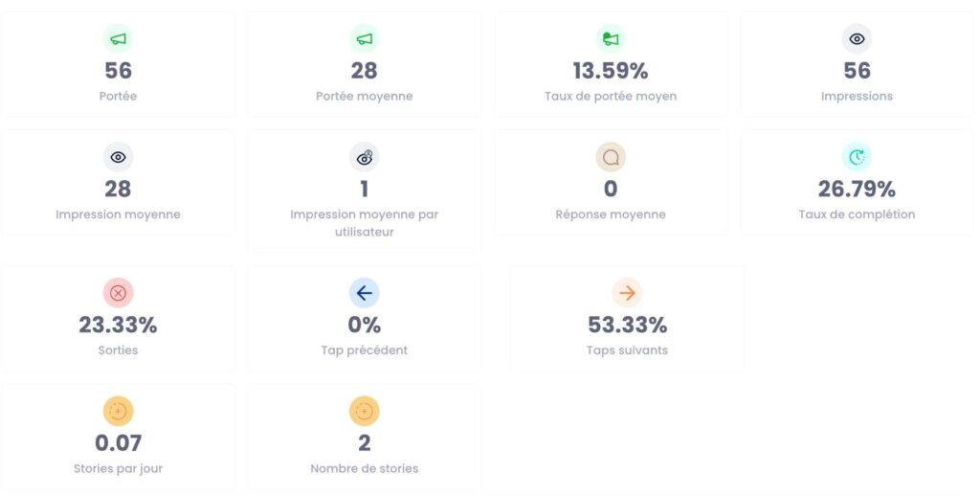The height and width of the screenshot is (496, 980).
Task: Click the yellow circle icon above Stories par jour
Action: click(118, 411)
